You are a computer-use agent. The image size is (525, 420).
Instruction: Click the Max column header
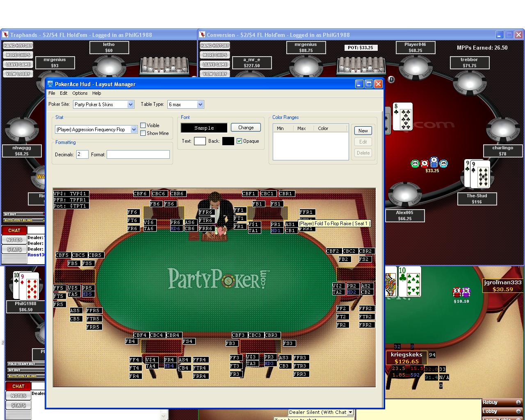[x=304, y=128]
